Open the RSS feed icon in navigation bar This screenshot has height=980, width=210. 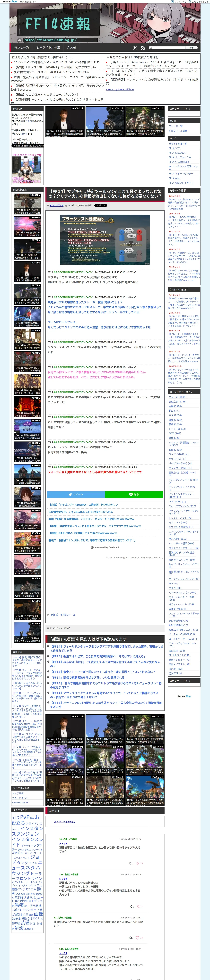143,48
